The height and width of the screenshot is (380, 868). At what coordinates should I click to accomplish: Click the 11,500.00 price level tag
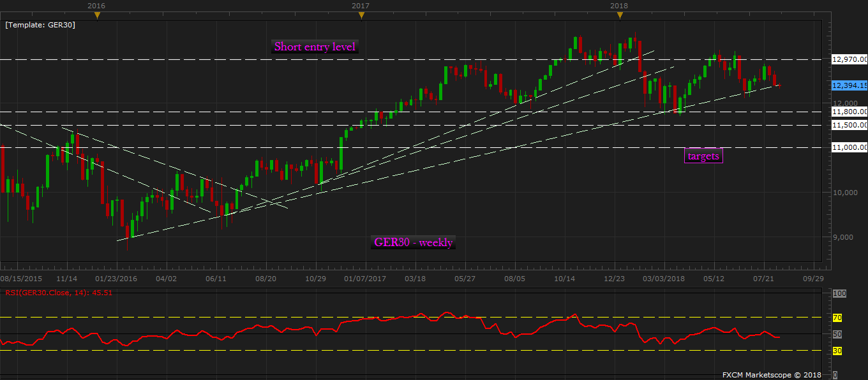coord(849,125)
